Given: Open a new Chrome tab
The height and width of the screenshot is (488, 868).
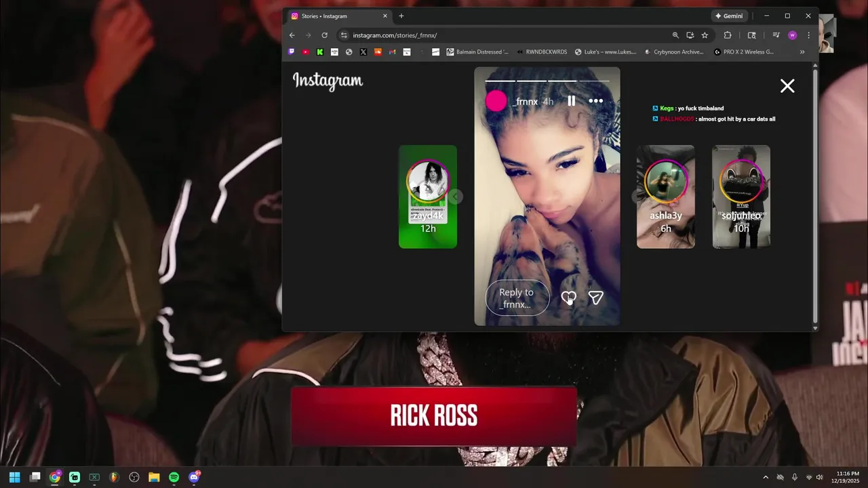Looking at the screenshot, I should click(x=401, y=16).
